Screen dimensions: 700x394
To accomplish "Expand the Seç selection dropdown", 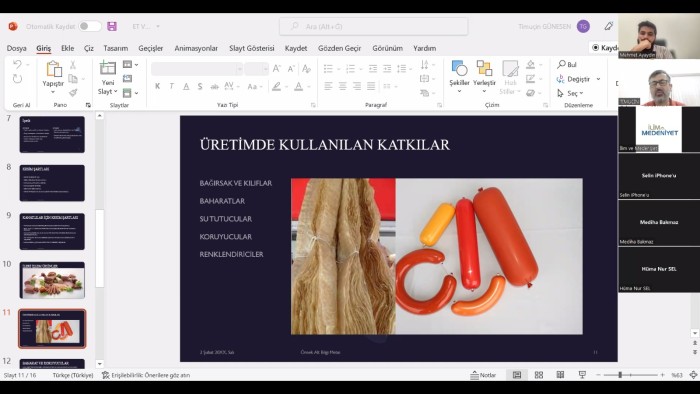I will [581, 93].
